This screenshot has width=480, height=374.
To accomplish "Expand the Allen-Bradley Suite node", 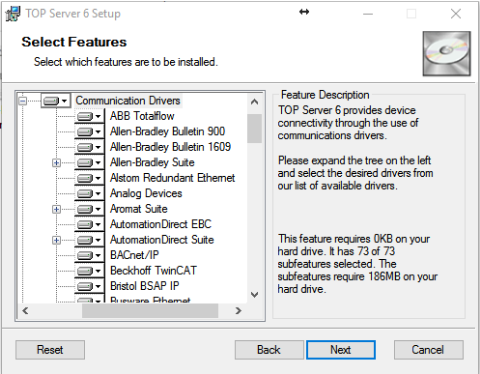I will pos(56,163).
